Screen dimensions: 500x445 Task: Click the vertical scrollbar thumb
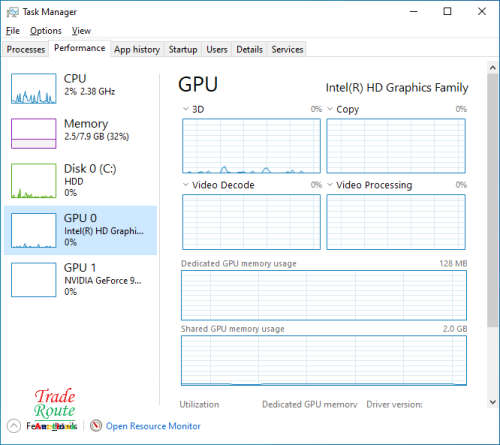(492, 200)
